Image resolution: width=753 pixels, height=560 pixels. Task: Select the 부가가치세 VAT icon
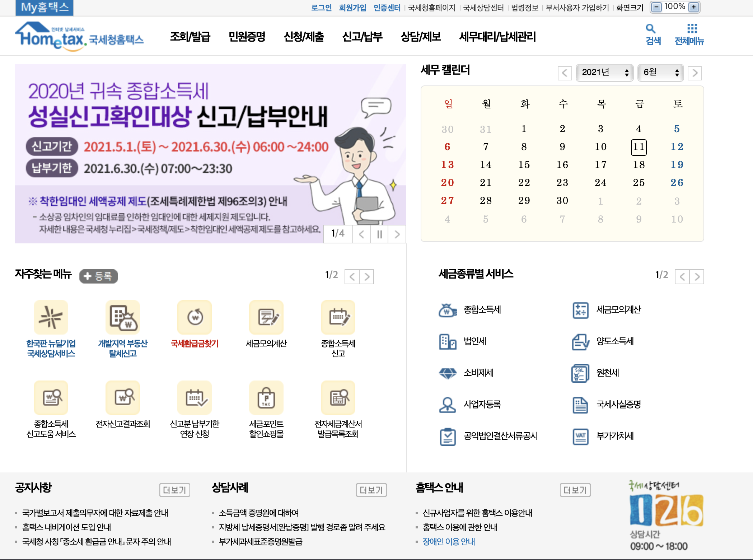tap(580, 436)
